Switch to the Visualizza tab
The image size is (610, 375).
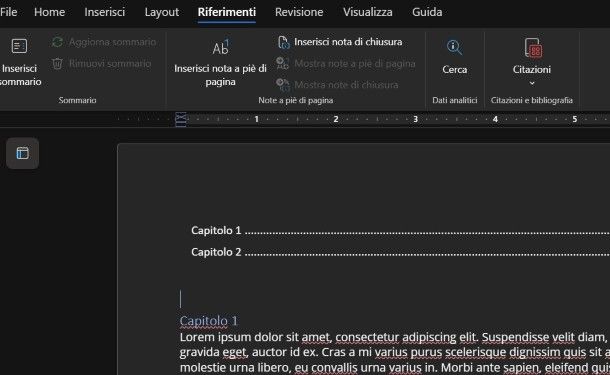click(368, 12)
